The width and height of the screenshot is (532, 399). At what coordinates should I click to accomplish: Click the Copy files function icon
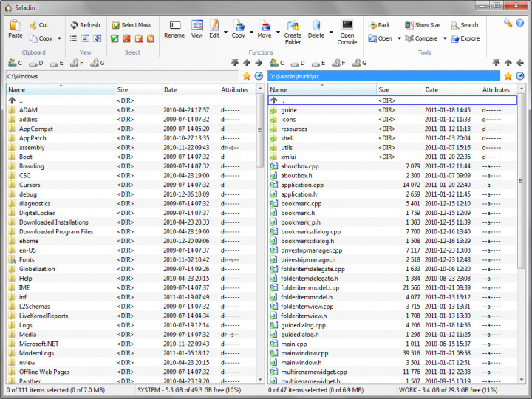tap(238, 29)
